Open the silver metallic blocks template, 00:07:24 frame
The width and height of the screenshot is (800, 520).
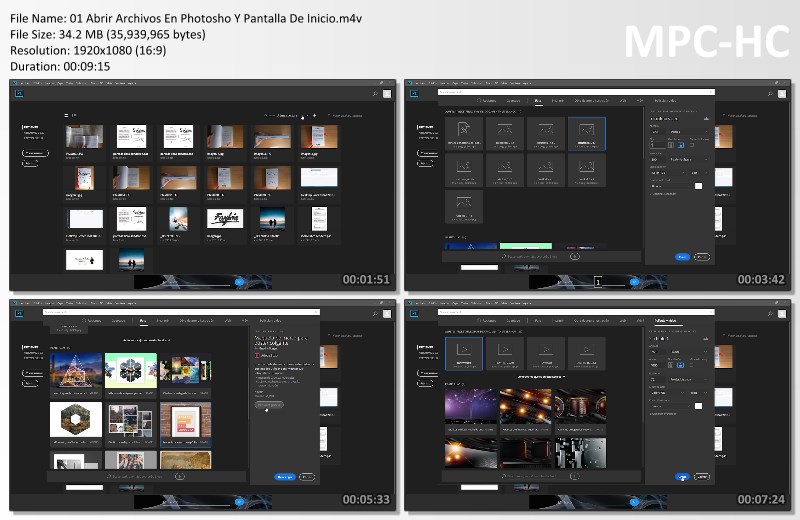click(x=581, y=453)
